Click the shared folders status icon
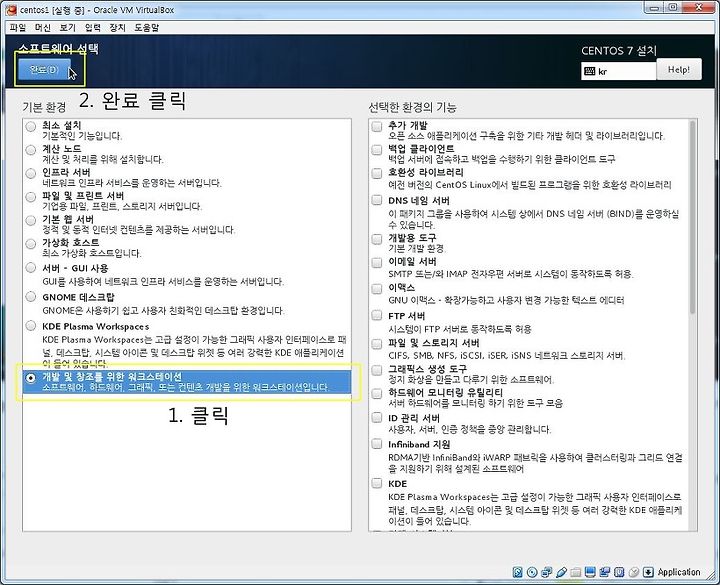 point(575,572)
